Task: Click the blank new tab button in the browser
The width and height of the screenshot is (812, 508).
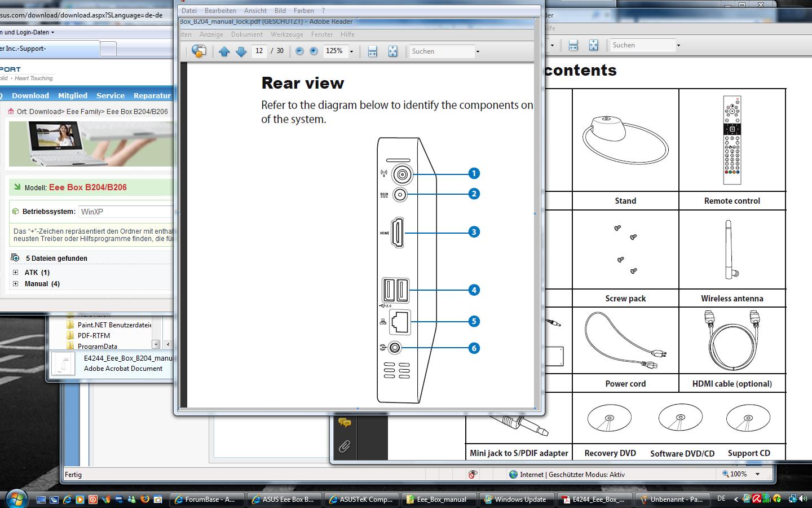Action: (x=108, y=49)
